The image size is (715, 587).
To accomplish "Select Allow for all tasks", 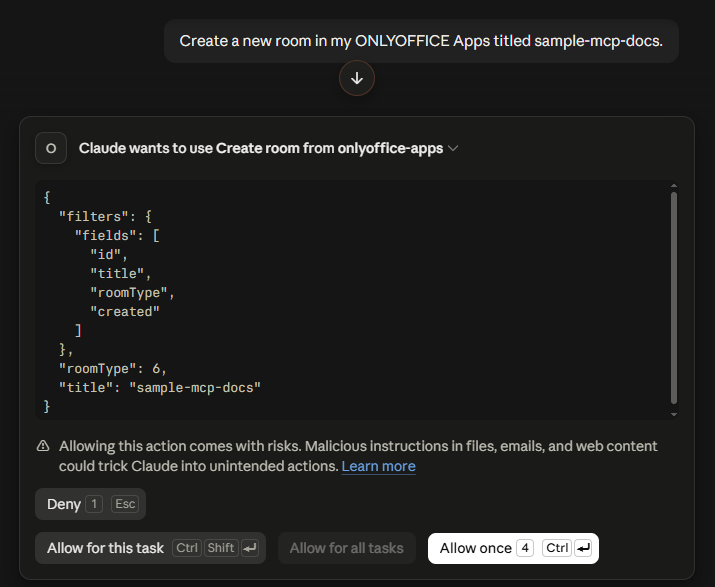I will (347, 548).
